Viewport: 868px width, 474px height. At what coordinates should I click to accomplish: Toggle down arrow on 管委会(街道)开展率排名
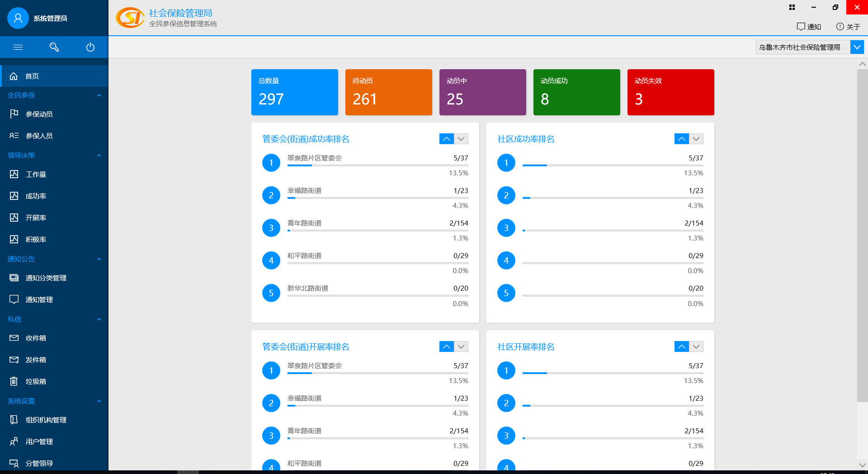(461, 346)
